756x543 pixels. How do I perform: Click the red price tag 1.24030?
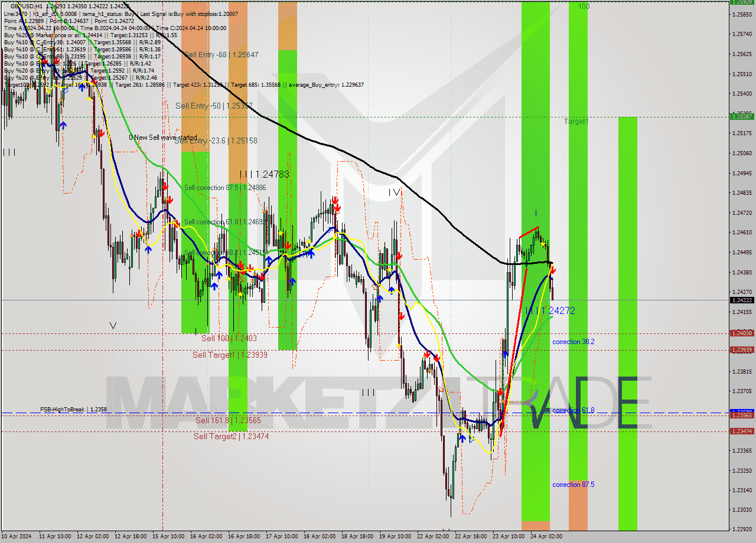coord(742,333)
